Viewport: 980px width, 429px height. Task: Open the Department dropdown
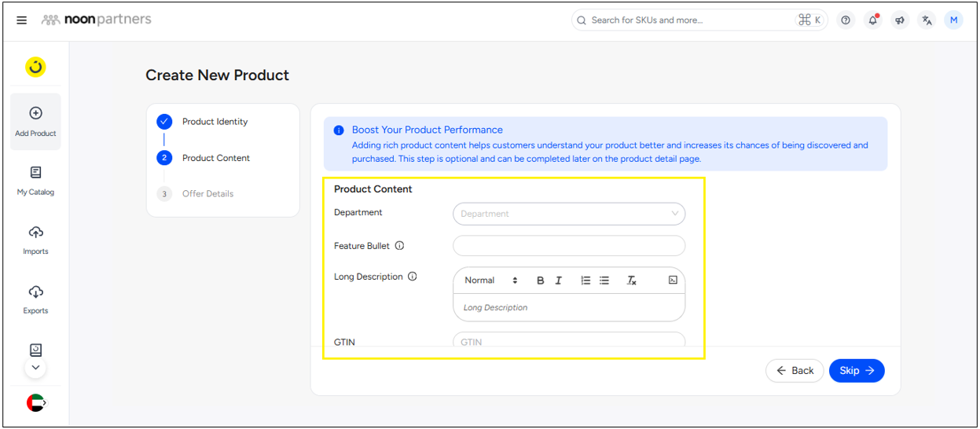coord(569,214)
